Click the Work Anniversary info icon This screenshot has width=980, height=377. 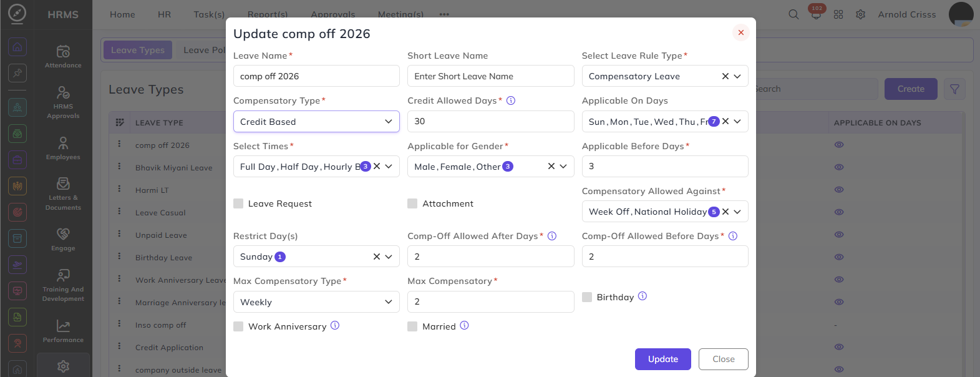coord(335,325)
